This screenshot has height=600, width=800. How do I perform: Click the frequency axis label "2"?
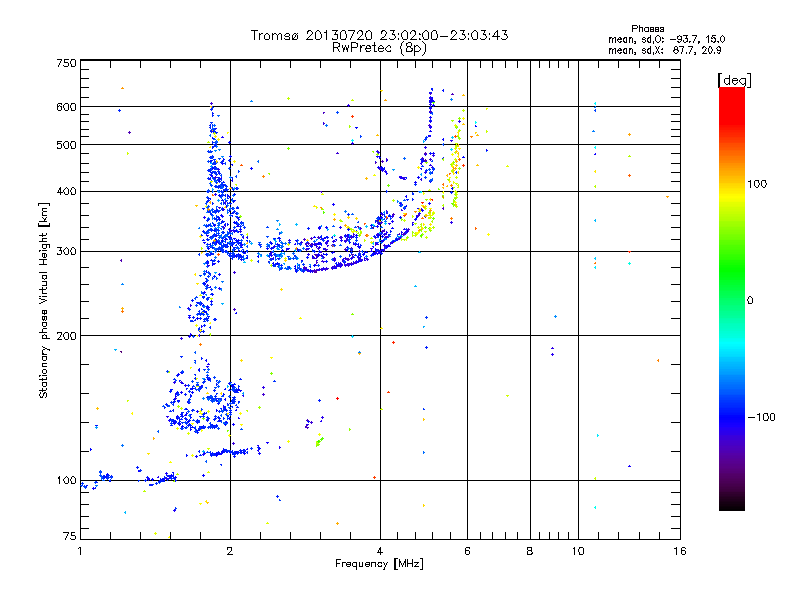click(230, 551)
